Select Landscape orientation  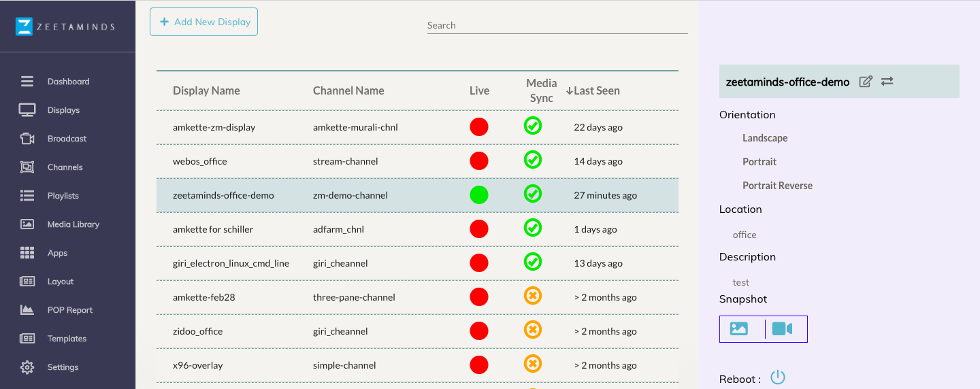(x=765, y=138)
